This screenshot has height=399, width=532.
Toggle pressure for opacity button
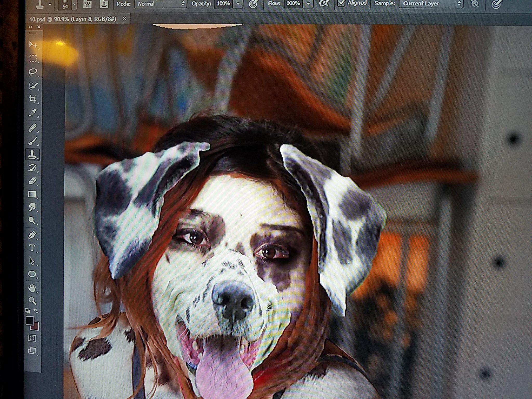pos(253,4)
